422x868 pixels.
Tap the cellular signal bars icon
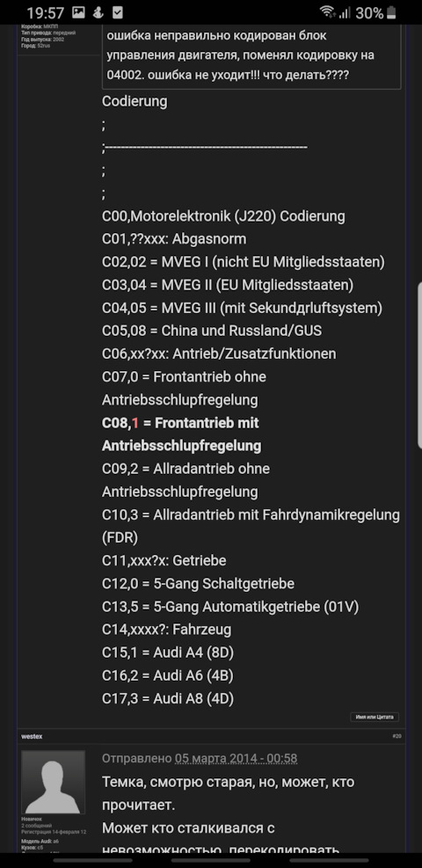(x=345, y=12)
